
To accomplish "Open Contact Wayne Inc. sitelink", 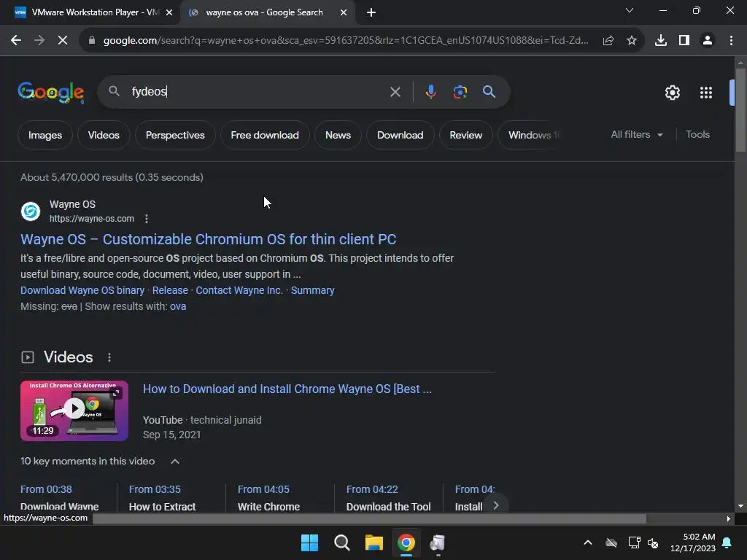I will click(x=239, y=290).
